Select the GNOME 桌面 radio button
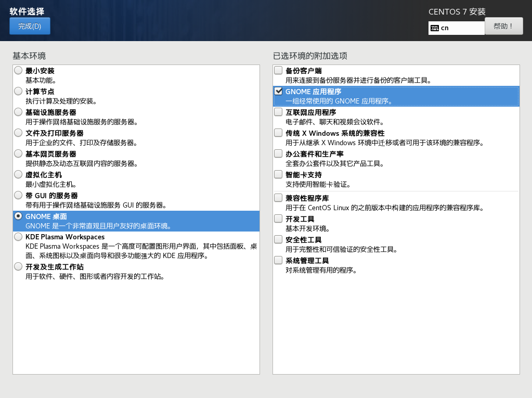532x398 pixels. click(x=18, y=216)
